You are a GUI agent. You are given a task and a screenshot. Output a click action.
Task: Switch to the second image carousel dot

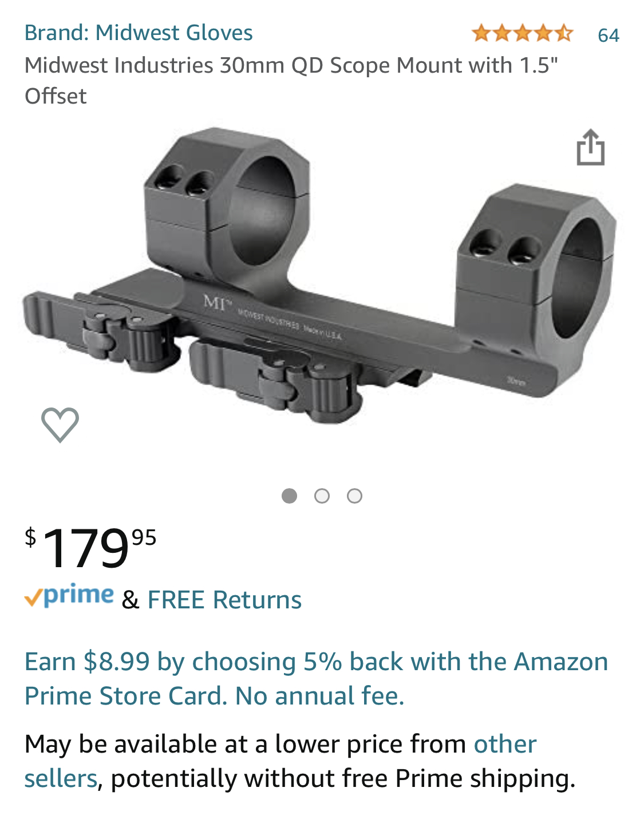(322, 496)
